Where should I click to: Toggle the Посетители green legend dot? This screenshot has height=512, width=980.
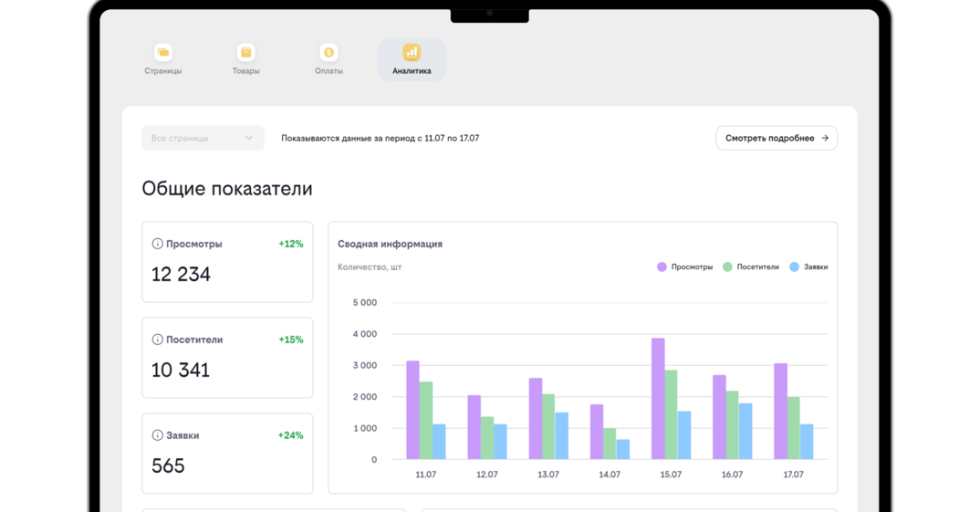(x=727, y=266)
